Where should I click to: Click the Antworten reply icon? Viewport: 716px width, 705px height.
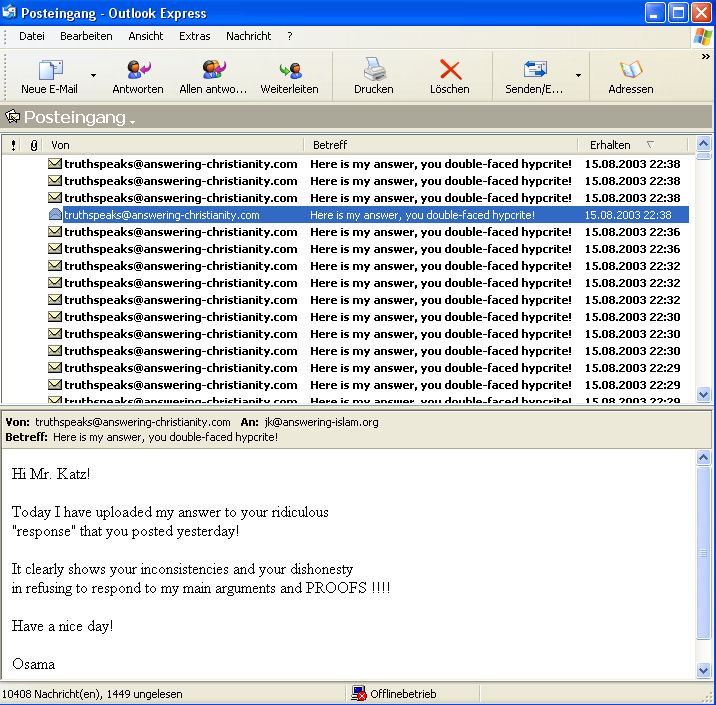(x=138, y=70)
